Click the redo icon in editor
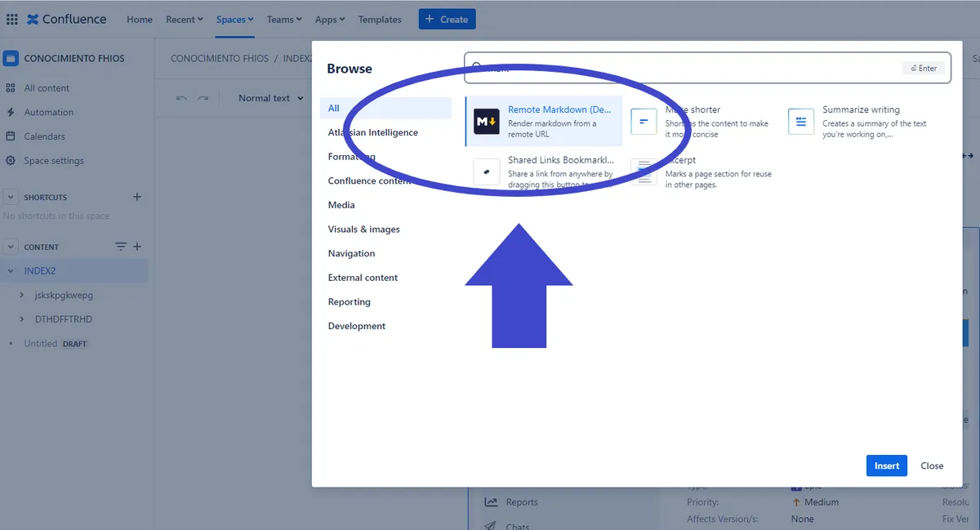This screenshot has width=980, height=530. 203,98
